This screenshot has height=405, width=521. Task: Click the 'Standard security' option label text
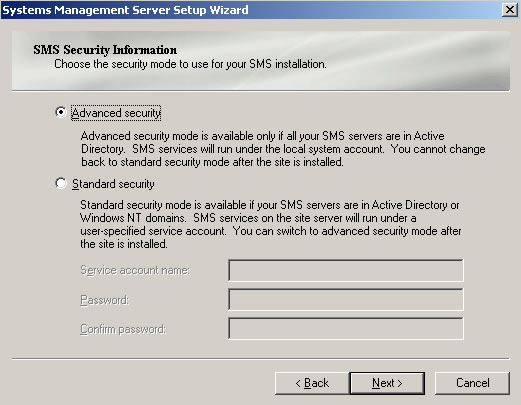coord(113,184)
